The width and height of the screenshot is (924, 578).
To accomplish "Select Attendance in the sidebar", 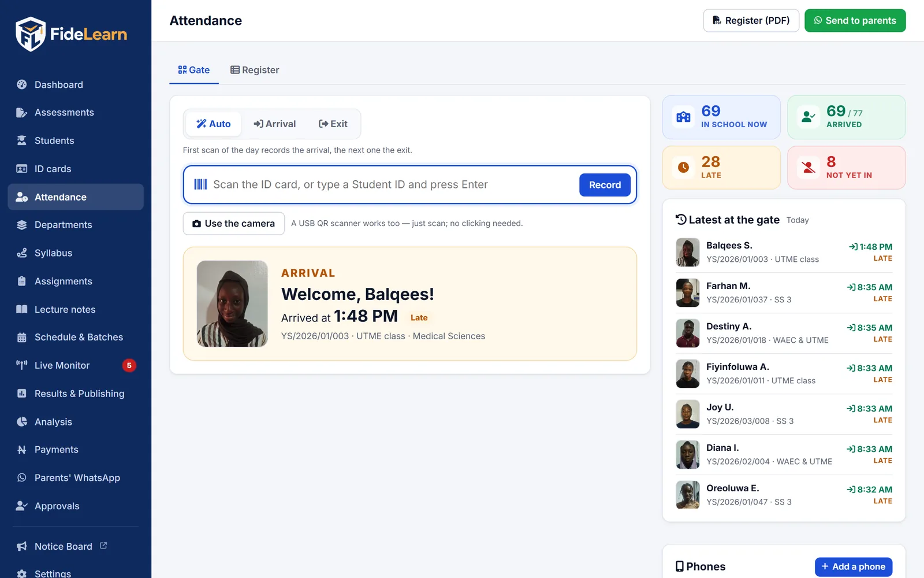I will pos(76,197).
